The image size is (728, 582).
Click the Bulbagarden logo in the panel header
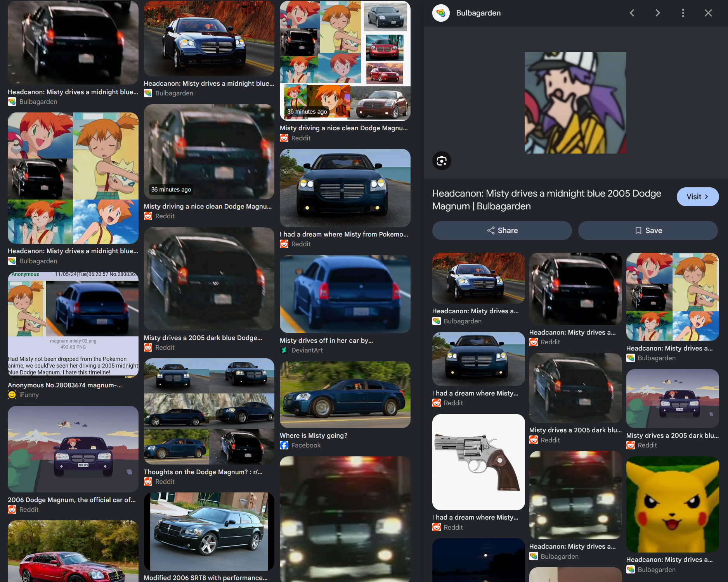441,13
